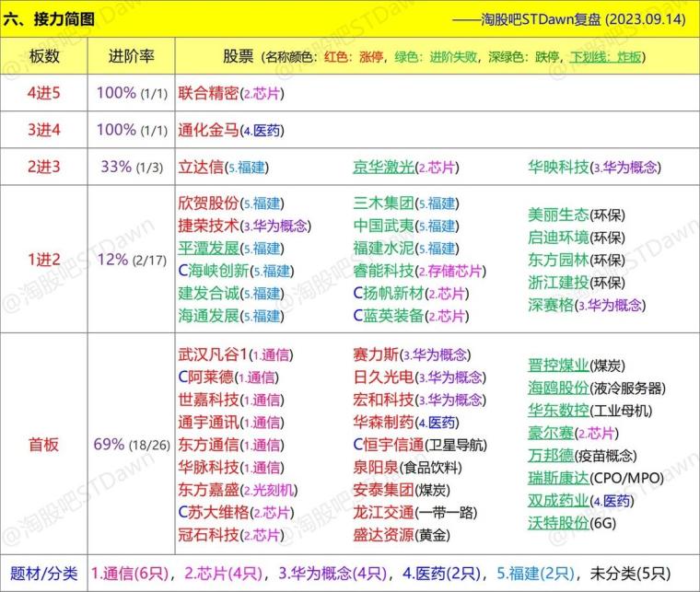Select the stock 日久光电

click(x=383, y=377)
